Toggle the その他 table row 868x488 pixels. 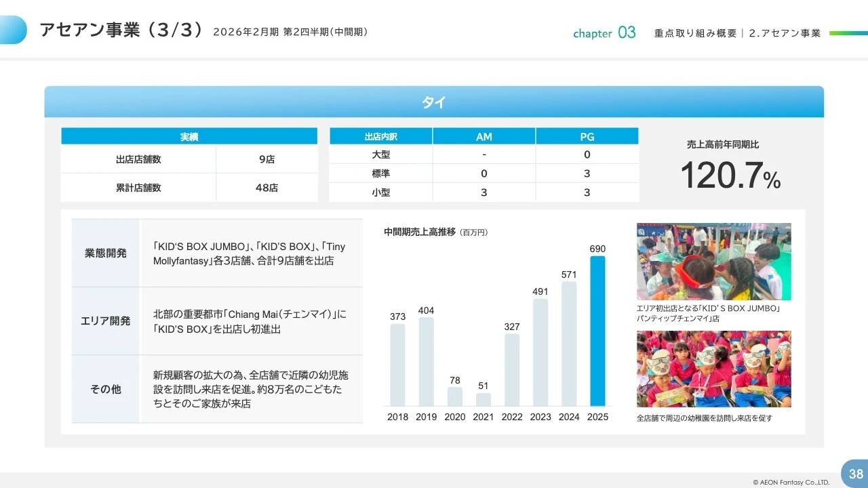[x=105, y=388]
